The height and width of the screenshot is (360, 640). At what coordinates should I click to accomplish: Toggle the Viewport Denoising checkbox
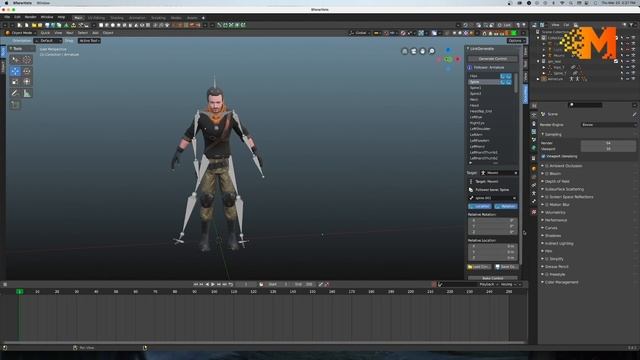pos(543,156)
